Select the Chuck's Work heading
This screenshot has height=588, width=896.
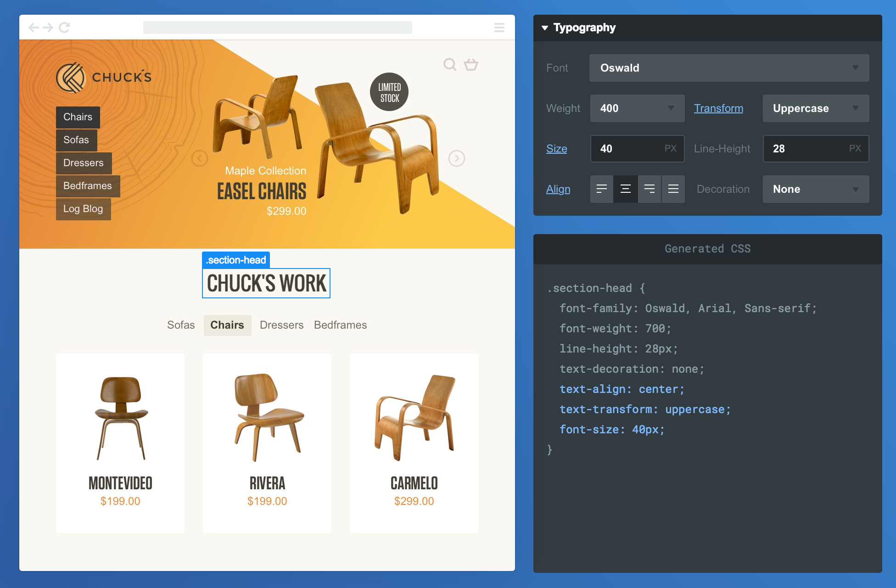266,283
